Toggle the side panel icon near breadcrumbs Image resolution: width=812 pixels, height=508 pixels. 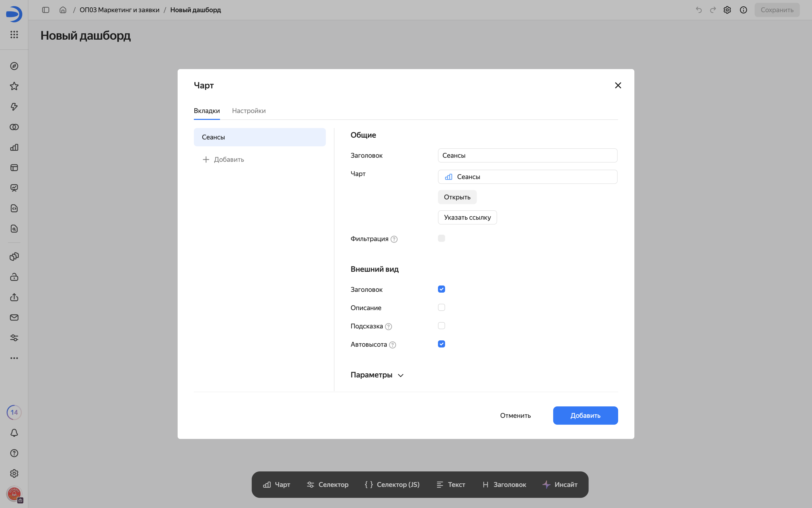point(46,10)
